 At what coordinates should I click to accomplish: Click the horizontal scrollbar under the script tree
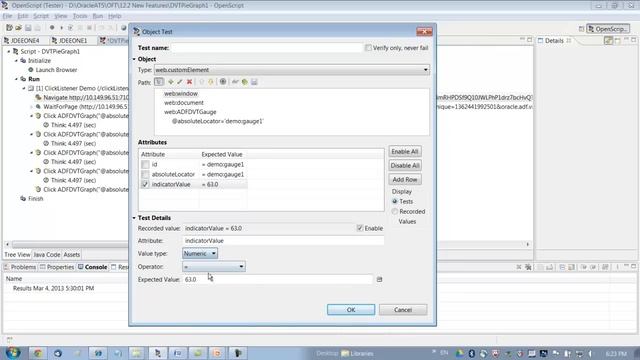point(267,244)
